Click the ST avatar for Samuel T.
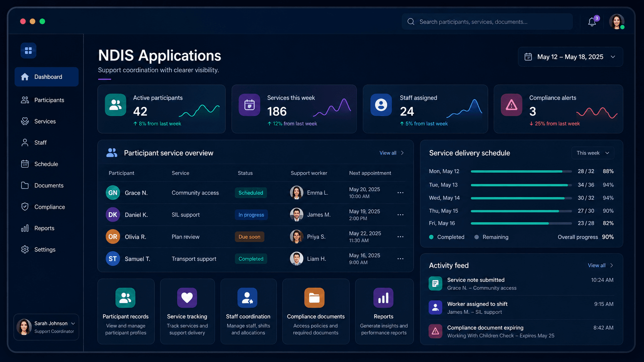This screenshot has height=362, width=644. (113, 259)
